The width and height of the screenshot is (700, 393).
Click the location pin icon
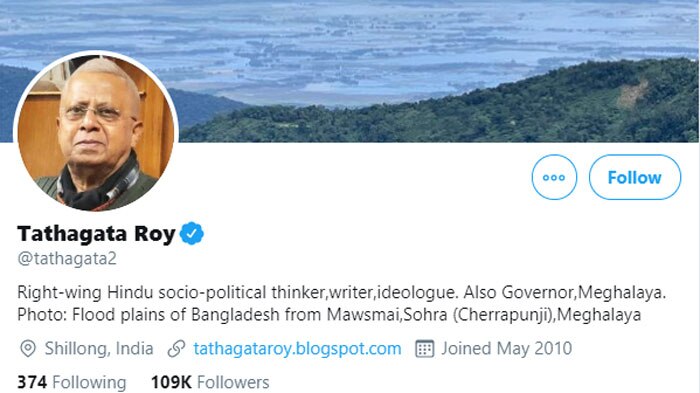[28, 349]
